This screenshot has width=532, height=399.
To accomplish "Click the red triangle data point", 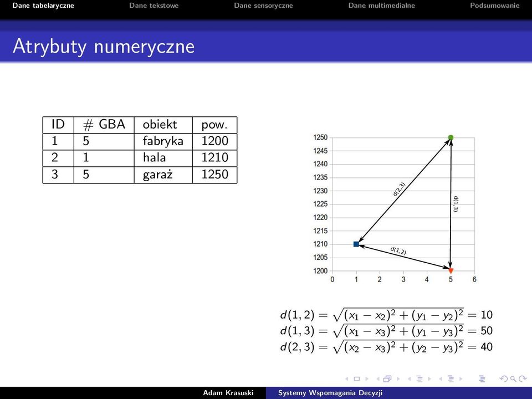I will [451, 271].
